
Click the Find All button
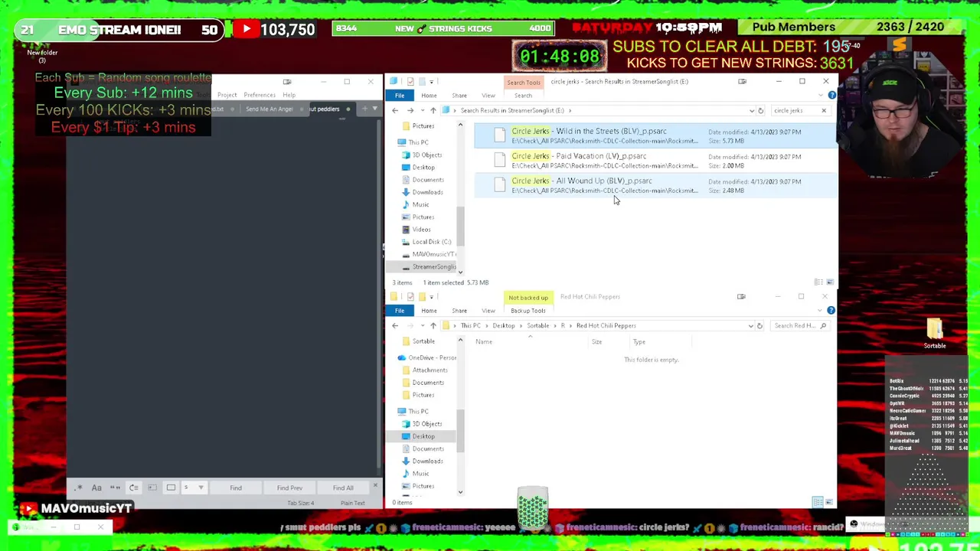point(343,487)
